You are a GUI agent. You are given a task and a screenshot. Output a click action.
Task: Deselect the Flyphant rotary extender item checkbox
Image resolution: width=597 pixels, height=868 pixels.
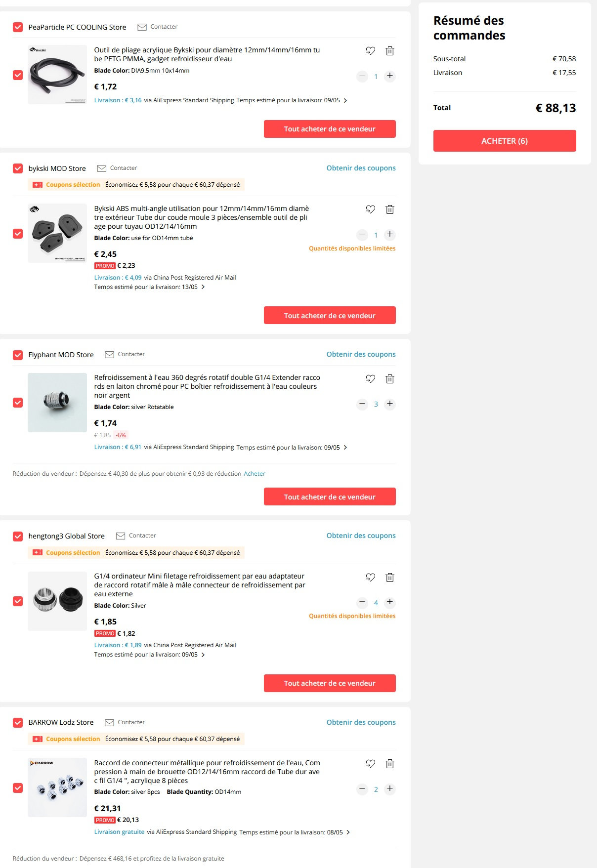(18, 403)
